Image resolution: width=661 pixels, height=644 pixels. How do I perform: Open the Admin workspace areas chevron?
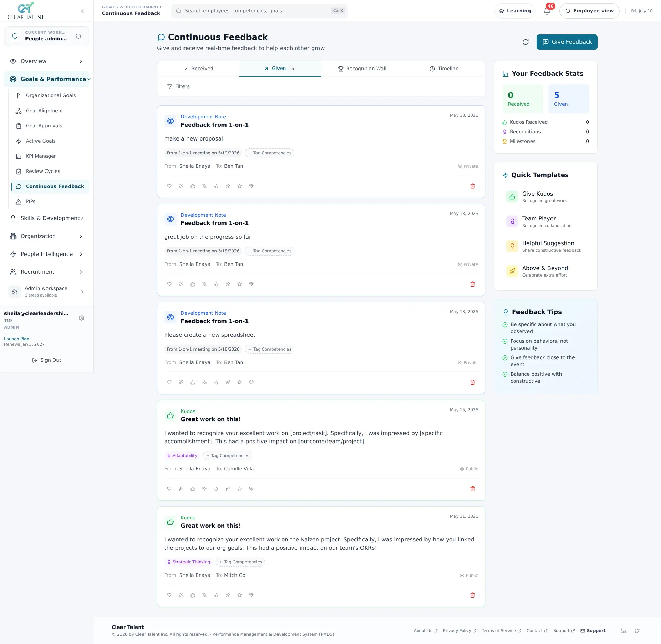[x=82, y=292]
